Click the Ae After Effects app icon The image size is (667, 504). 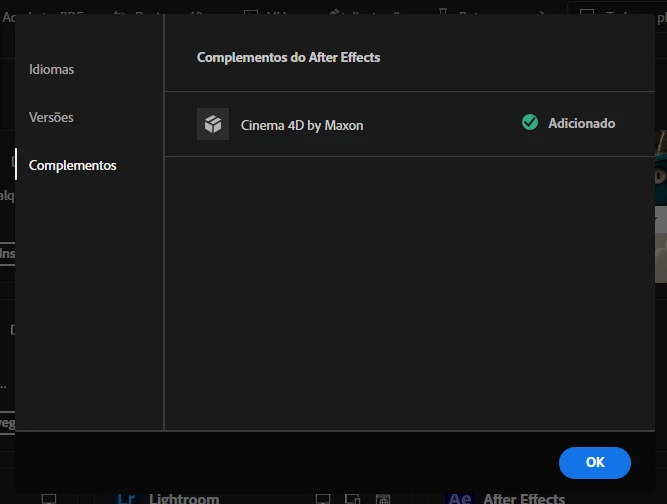point(460,499)
